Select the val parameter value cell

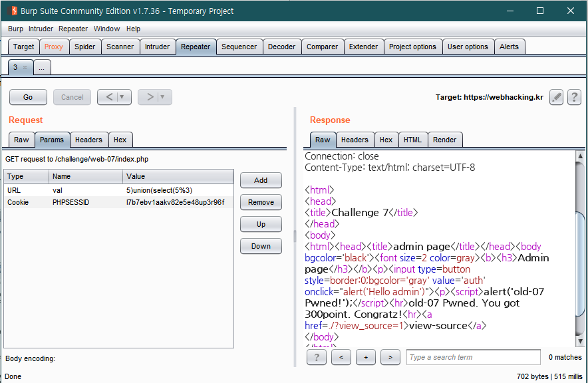coord(178,190)
